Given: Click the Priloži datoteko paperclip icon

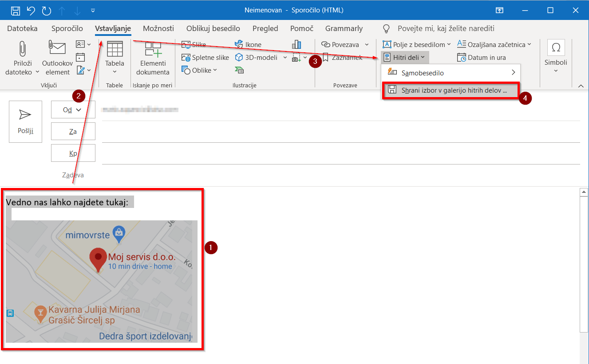Looking at the screenshot, I should coord(22,50).
